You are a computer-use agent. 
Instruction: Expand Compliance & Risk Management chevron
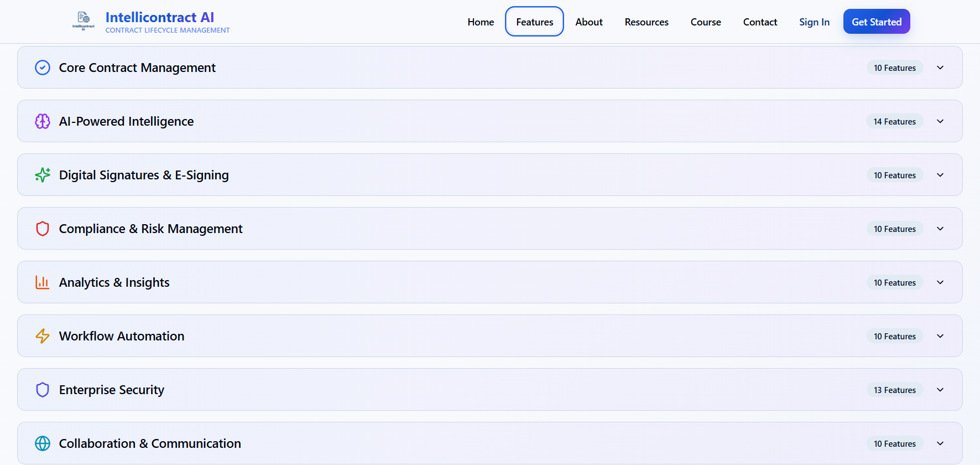[x=940, y=229]
